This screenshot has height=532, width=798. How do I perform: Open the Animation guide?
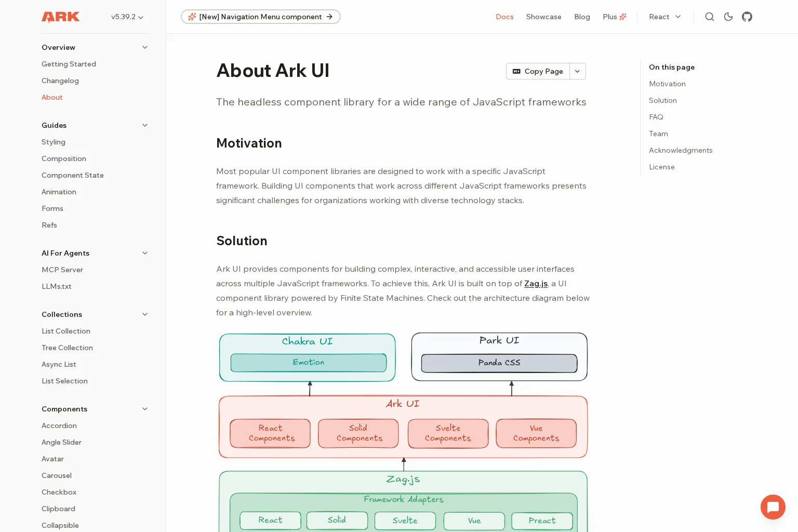coord(59,192)
